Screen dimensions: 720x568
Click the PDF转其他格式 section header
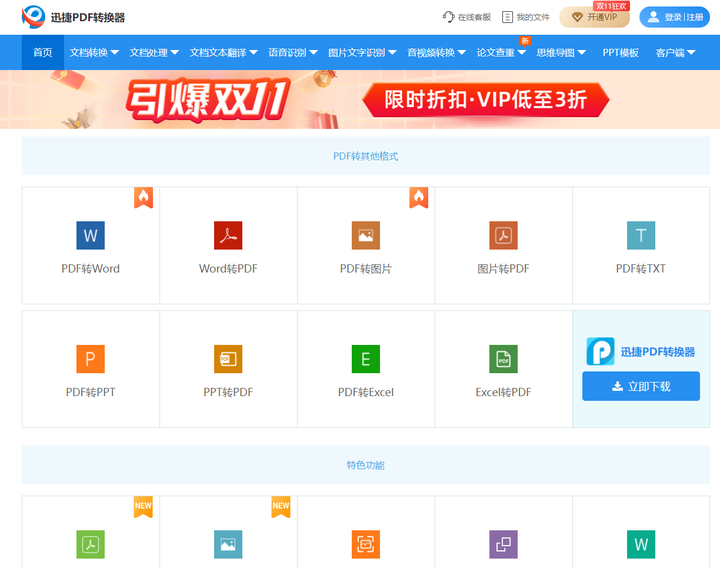click(366, 156)
